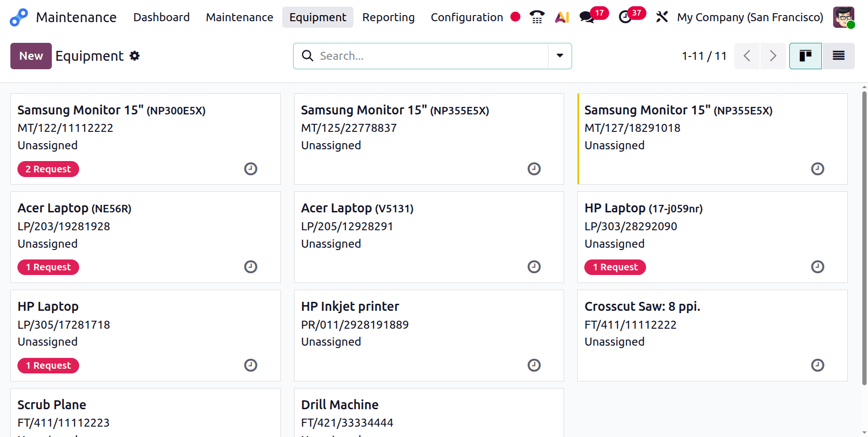Click the 1-11 / 11 pager counter
Image resolution: width=868 pixels, height=437 pixels.
point(704,56)
